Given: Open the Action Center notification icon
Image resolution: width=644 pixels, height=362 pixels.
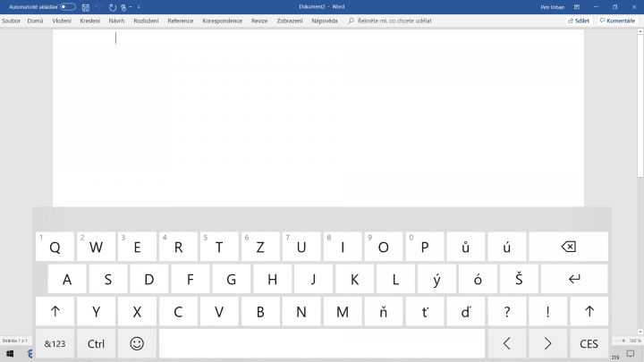Looking at the screenshot, I should click(630, 353).
